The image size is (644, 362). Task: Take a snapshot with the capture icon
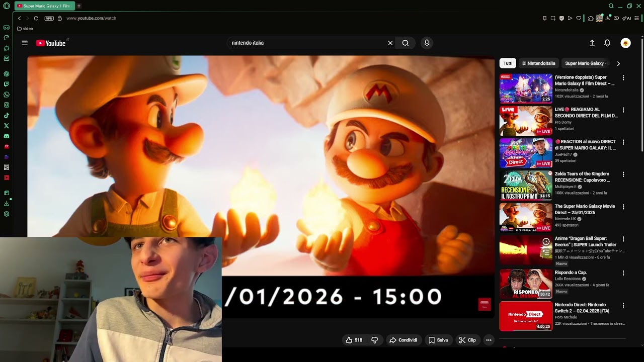click(553, 18)
